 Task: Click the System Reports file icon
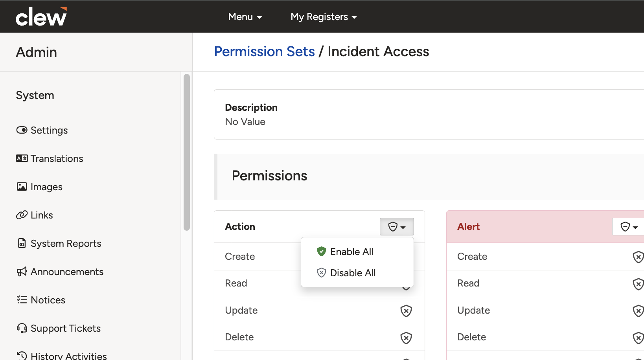click(22, 243)
